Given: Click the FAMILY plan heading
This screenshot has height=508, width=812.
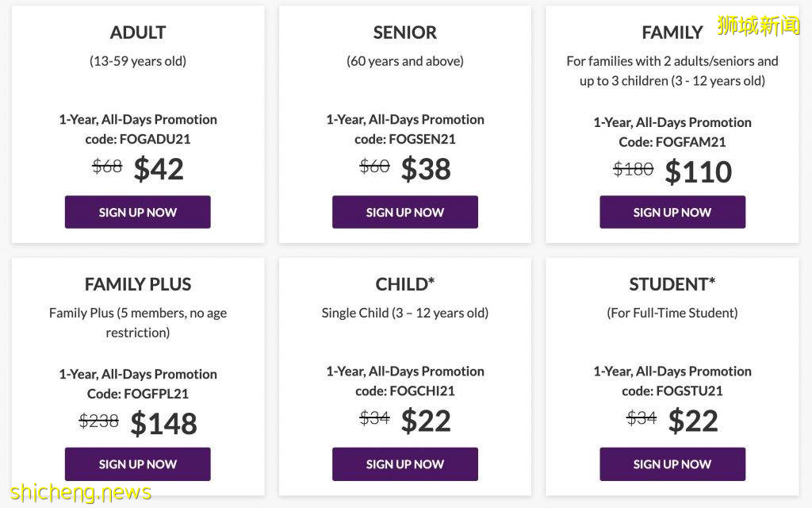Looking at the screenshot, I should coord(672,33).
